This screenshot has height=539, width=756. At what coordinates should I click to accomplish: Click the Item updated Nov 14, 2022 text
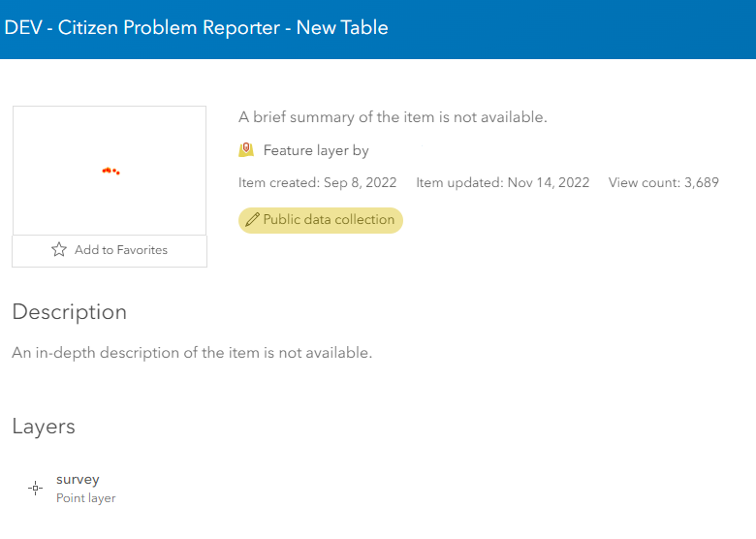click(502, 182)
